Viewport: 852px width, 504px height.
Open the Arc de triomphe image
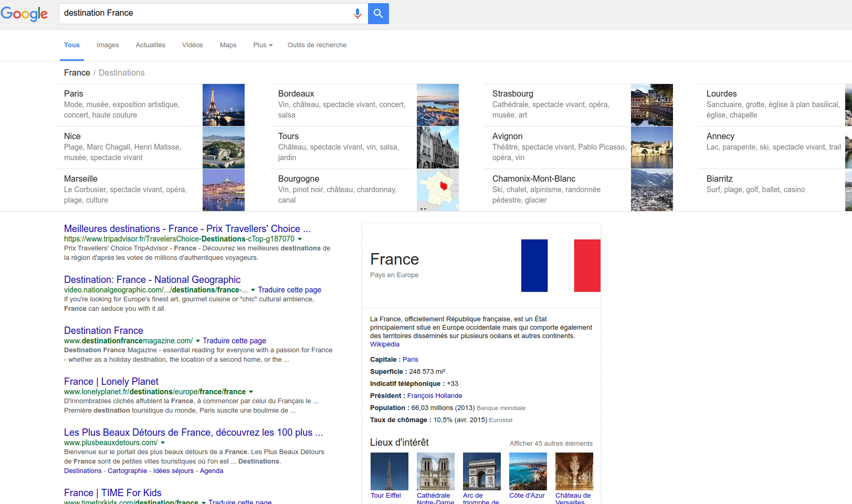coord(482,471)
